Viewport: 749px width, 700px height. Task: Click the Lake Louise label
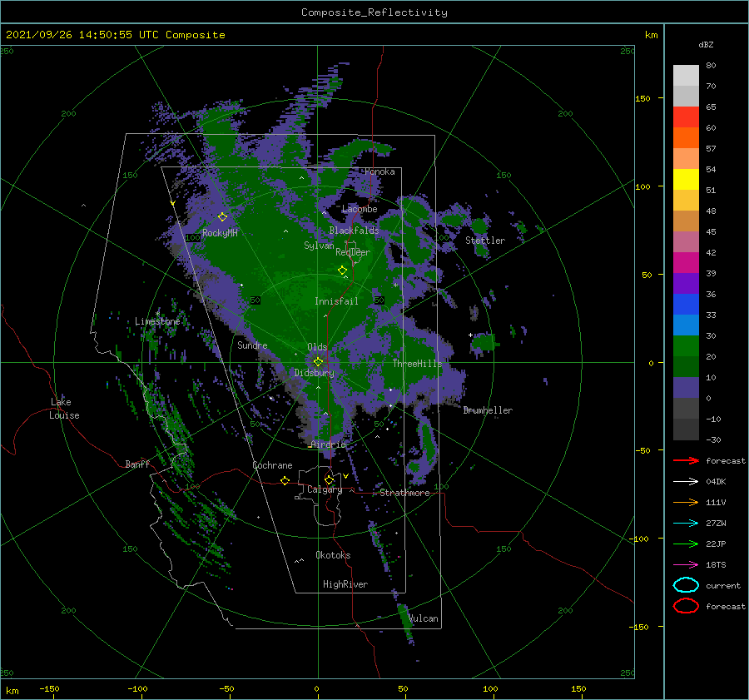(x=64, y=409)
